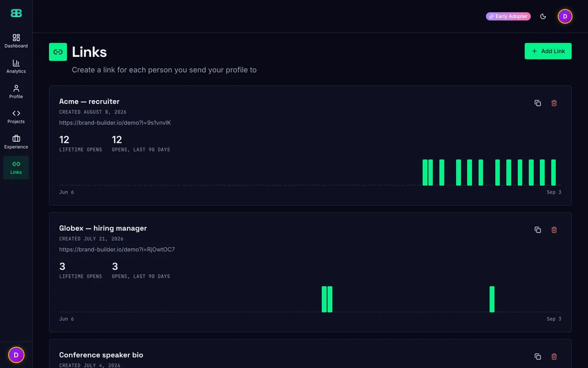Delete the Conference speaker bio link
588x368 pixels.
pos(554,357)
